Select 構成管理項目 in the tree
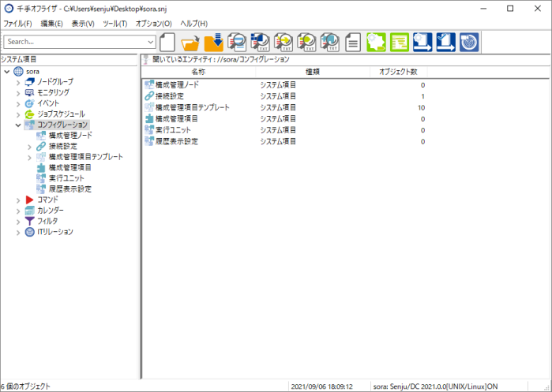Viewport: 552px width, 392px height. 70,168
